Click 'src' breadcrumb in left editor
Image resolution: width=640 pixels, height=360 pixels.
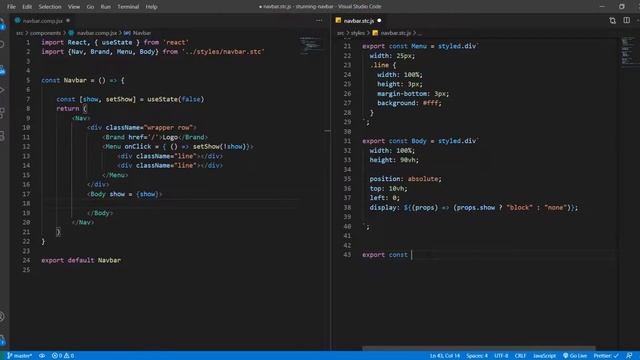(19, 33)
